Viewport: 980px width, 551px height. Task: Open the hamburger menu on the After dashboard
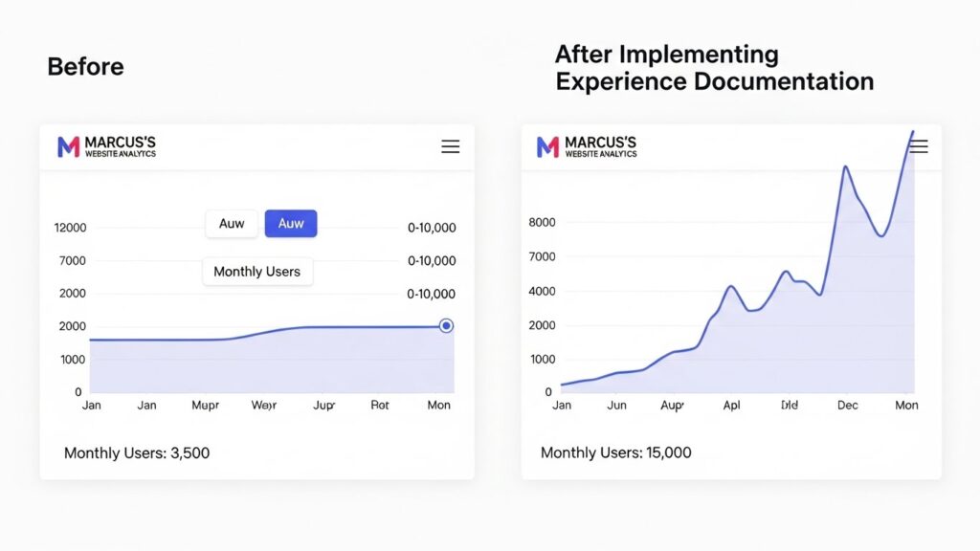coord(918,146)
